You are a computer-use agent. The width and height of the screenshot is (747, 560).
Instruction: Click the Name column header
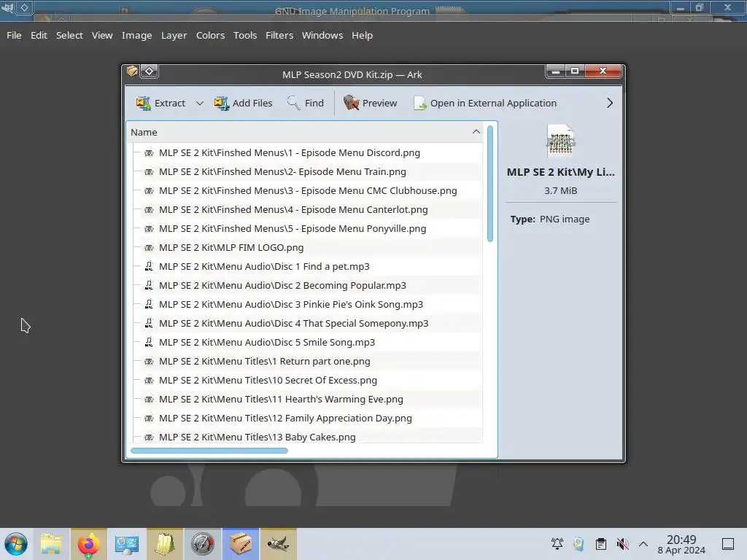click(305, 132)
